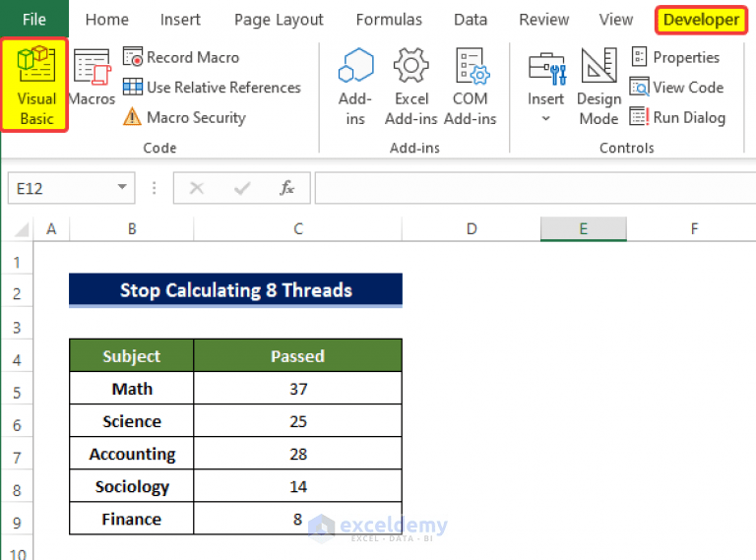
Task: Select the cell with value 14
Action: (297, 486)
